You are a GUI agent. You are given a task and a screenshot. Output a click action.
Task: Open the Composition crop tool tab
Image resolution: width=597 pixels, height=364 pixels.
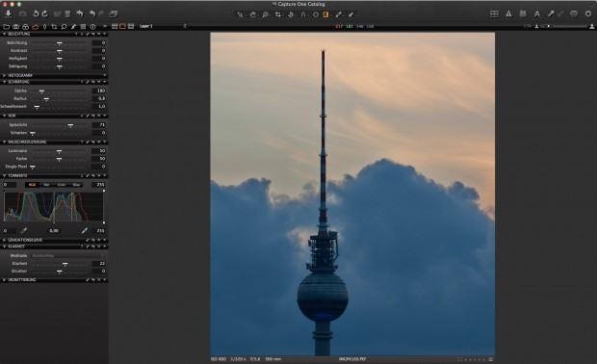(54, 27)
